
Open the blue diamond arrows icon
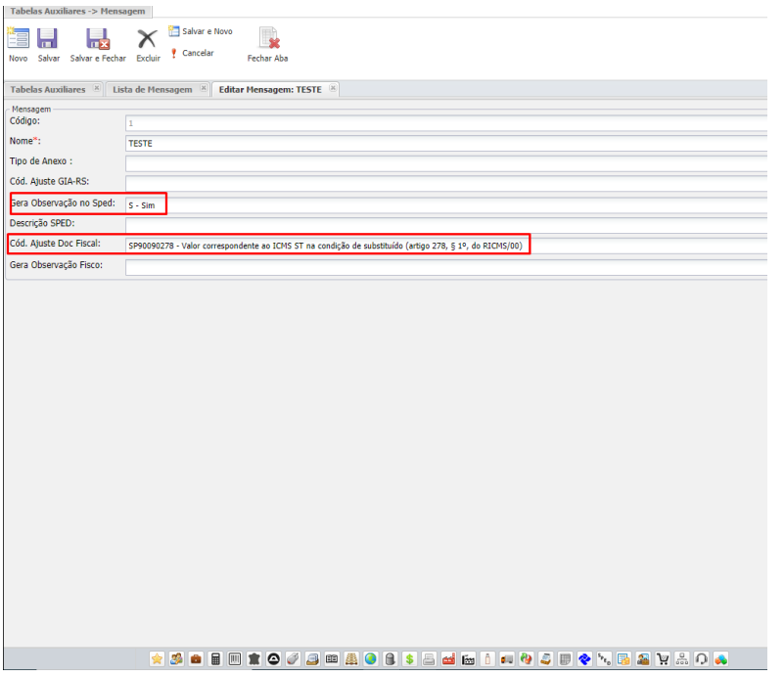click(x=584, y=659)
